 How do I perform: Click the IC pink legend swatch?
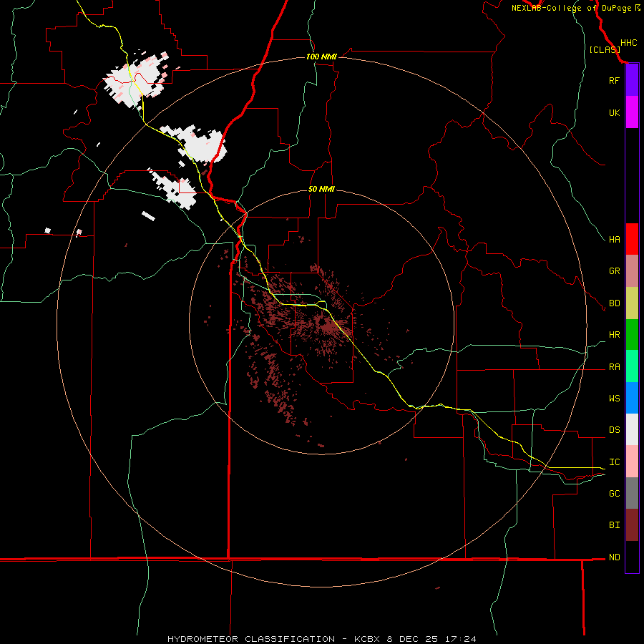[632, 462]
